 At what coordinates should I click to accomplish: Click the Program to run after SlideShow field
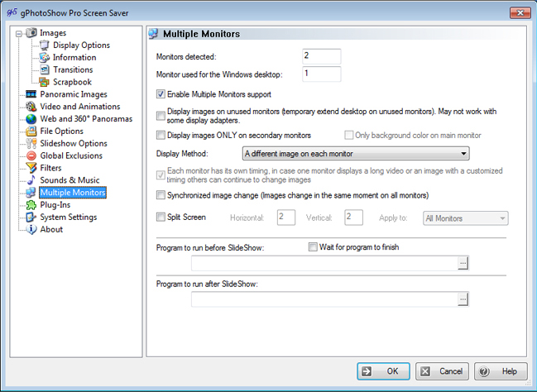coord(324,299)
